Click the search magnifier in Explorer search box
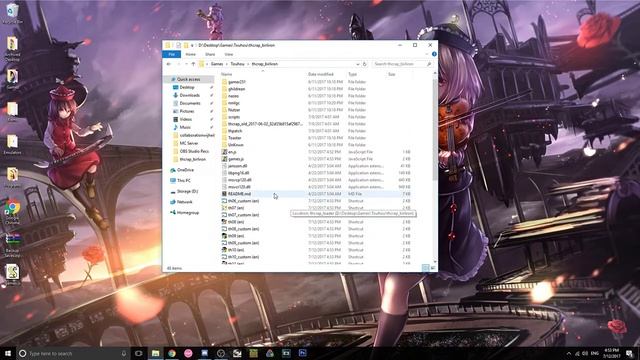 (x=429, y=64)
